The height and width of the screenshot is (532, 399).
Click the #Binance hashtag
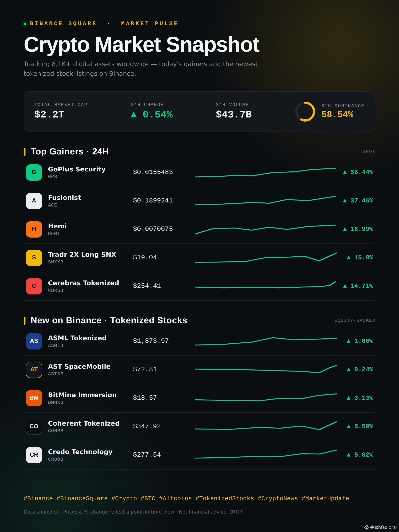tap(38, 498)
